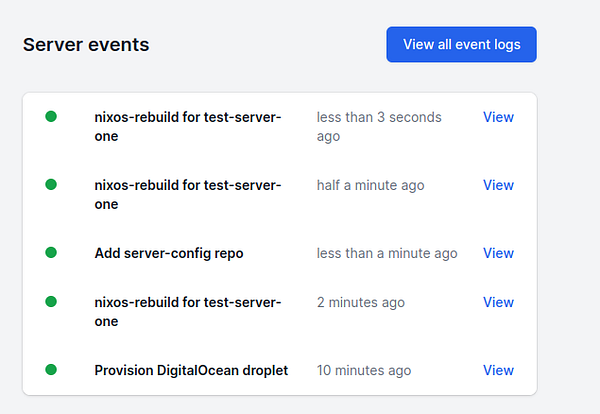Screen dimensions: 600x414
Task: Open View link for Add server-config repo
Action: point(498,253)
